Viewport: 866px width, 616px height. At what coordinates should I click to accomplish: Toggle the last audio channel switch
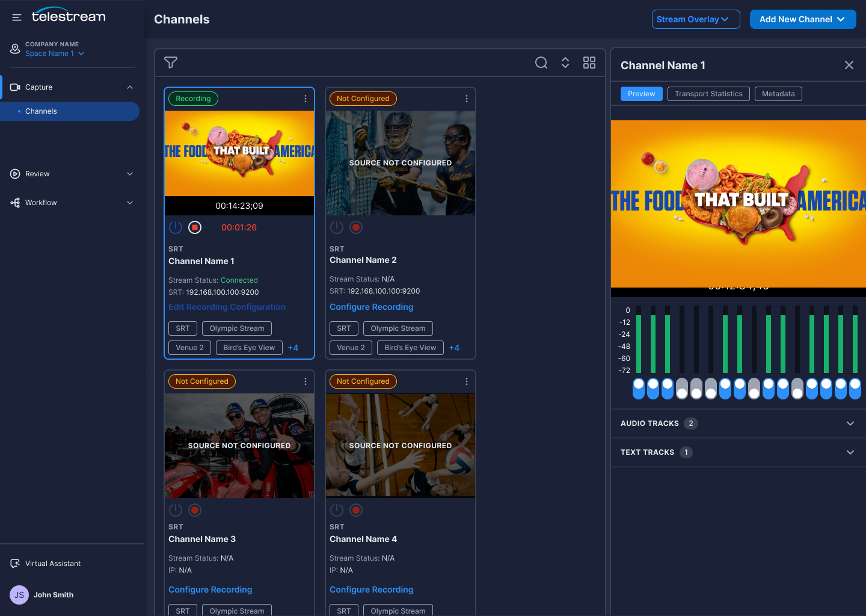click(x=855, y=389)
